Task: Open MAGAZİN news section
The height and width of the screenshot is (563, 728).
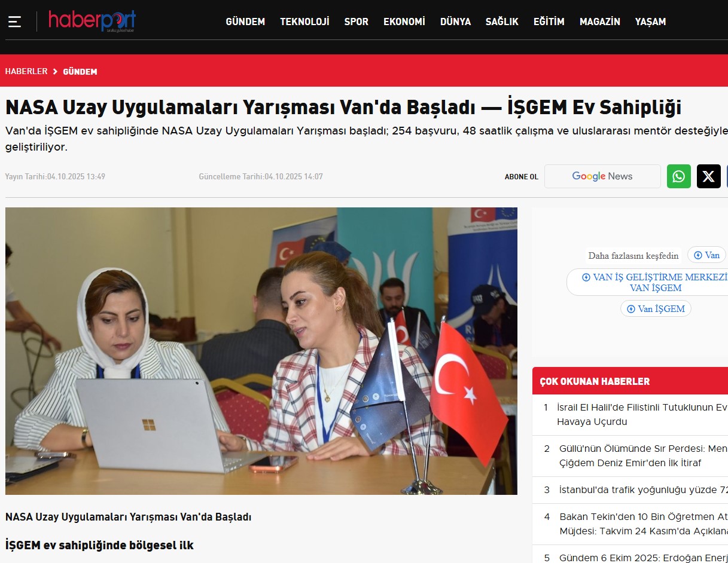Action: [x=599, y=22]
